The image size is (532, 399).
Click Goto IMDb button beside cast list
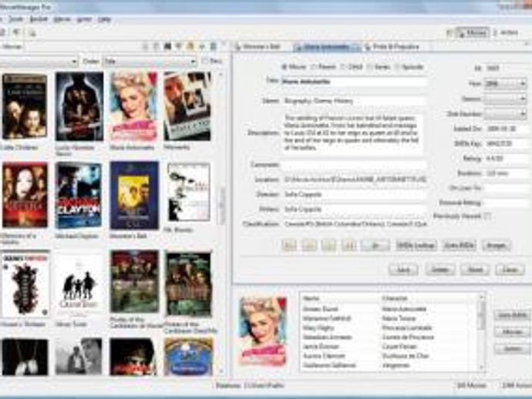(512, 315)
